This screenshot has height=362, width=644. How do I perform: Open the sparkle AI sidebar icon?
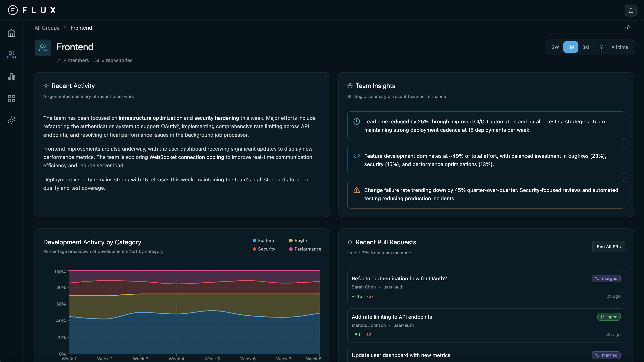[x=12, y=120]
